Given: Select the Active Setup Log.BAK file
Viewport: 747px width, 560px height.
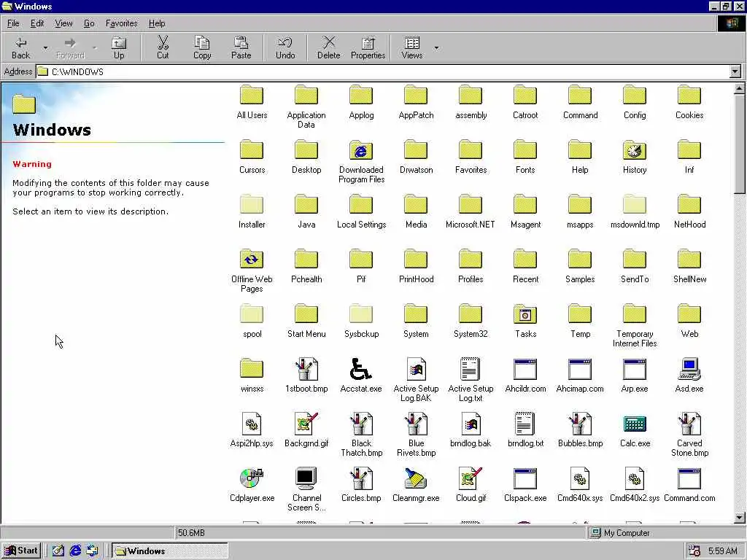Looking at the screenshot, I should coord(416,381).
